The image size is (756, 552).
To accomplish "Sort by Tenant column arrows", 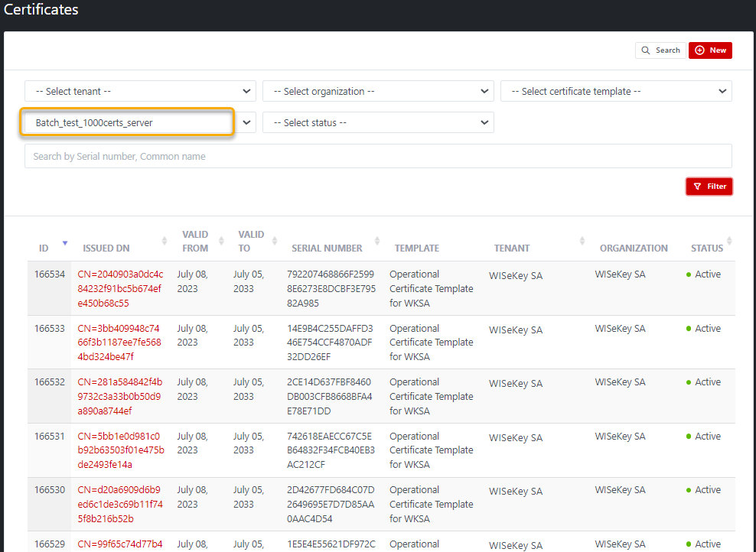I will [582, 242].
